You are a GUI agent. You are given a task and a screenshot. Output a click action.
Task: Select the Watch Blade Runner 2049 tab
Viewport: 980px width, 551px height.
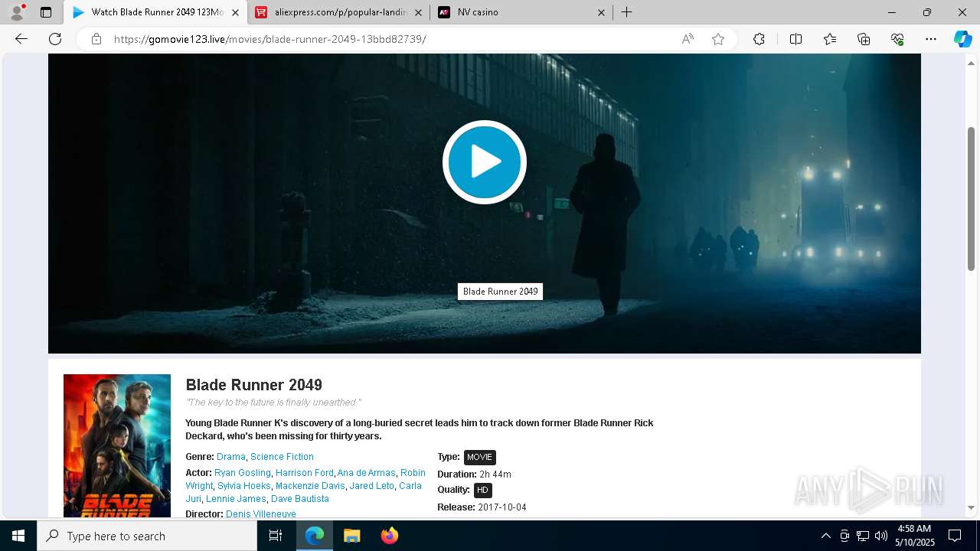tap(155, 12)
